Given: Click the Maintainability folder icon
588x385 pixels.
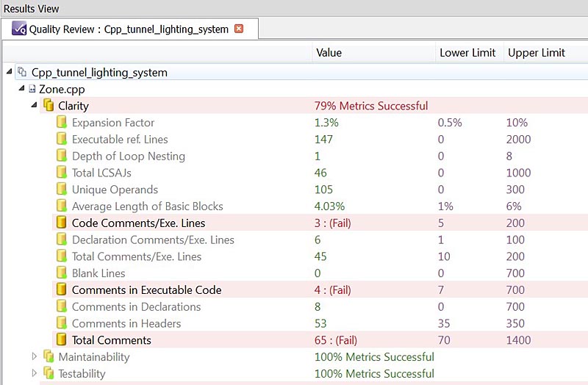Looking at the screenshot, I should [x=49, y=356].
